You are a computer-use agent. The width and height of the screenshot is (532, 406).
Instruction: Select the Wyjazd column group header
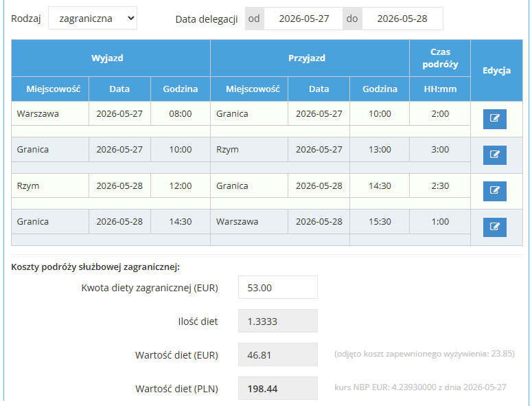point(111,58)
